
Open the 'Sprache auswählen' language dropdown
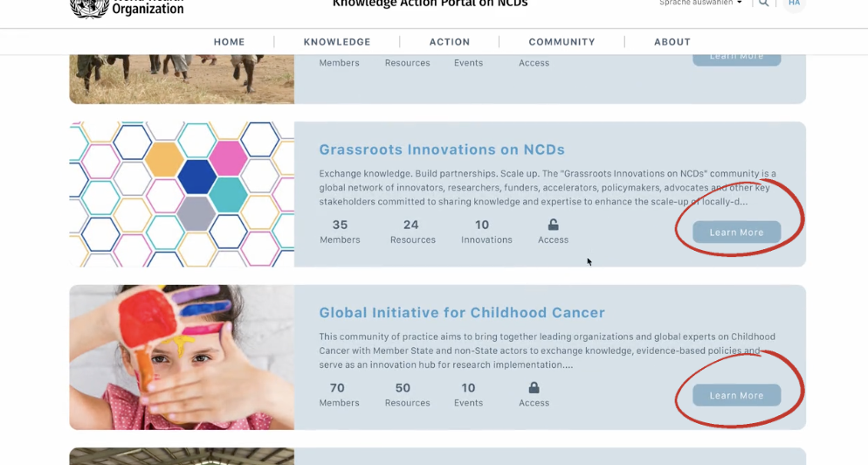pos(700,3)
